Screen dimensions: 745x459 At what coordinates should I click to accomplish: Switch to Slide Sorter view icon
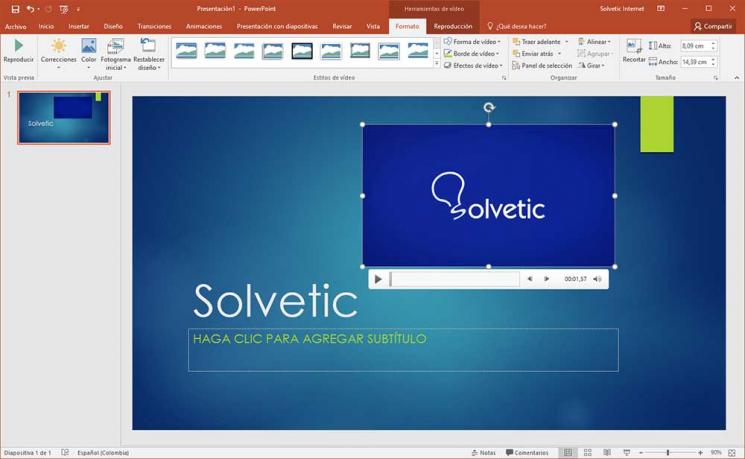point(588,453)
